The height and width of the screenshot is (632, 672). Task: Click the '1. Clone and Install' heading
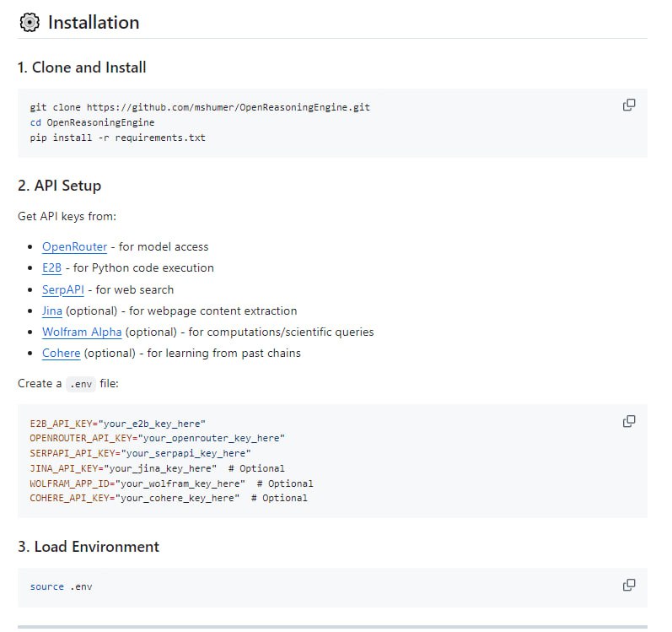[x=82, y=68]
